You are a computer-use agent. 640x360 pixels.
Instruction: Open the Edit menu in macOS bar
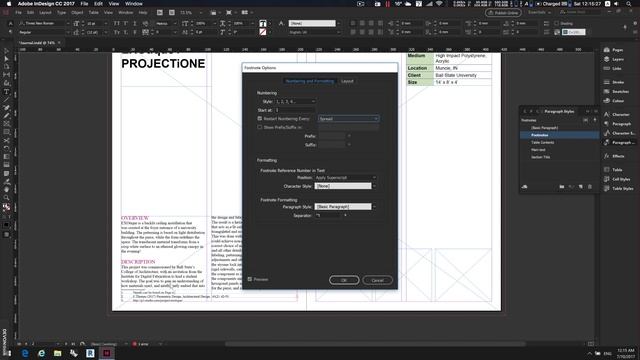98,4
